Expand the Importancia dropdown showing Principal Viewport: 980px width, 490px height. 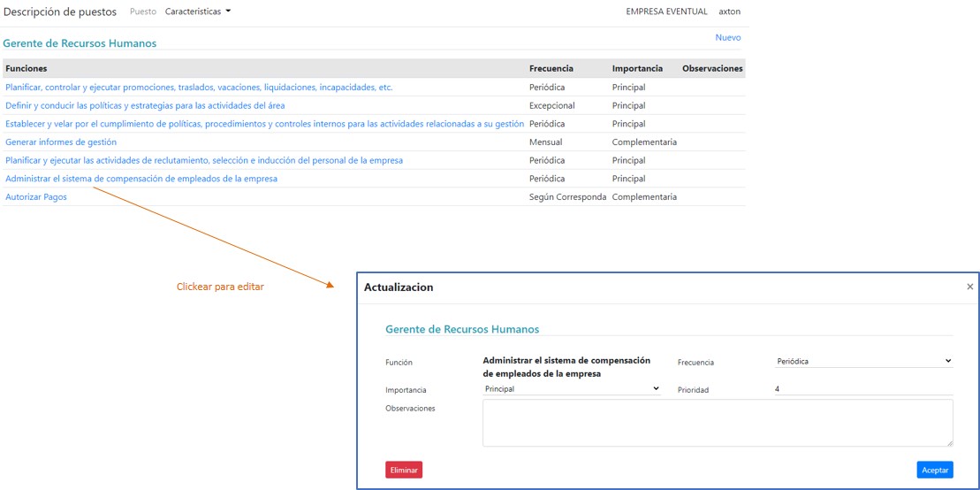click(572, 388)
